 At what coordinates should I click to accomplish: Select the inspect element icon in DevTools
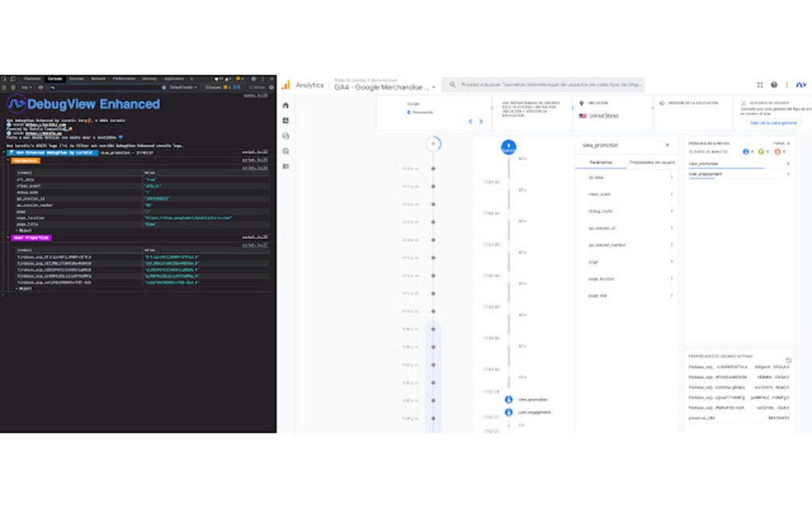point(6,79)
